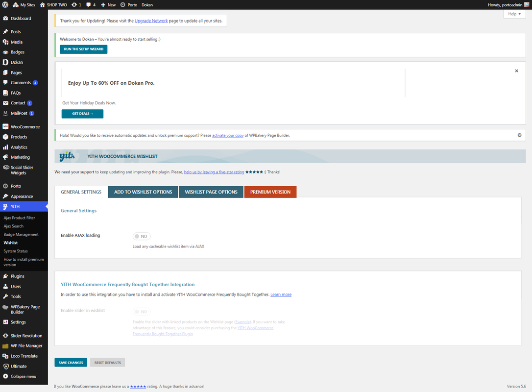Screen dimensions: 532x392
Task: Follow the activate your copy link
Action: click(x=228, y=135)
